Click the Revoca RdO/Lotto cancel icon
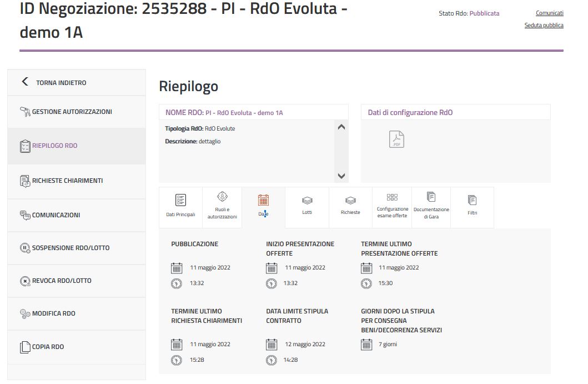Viewport: 588px width, 384px height. [x=25, y=281]
